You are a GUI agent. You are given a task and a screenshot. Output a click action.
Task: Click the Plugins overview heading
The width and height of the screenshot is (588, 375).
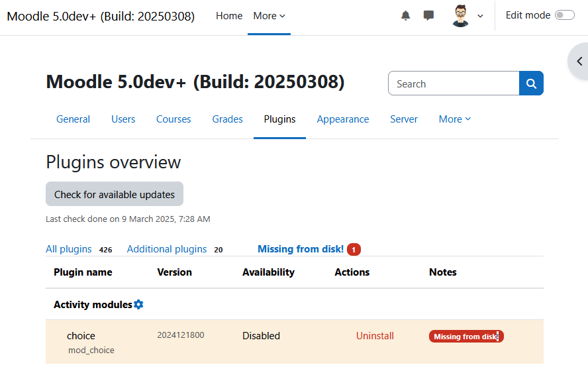coord(113,162)
